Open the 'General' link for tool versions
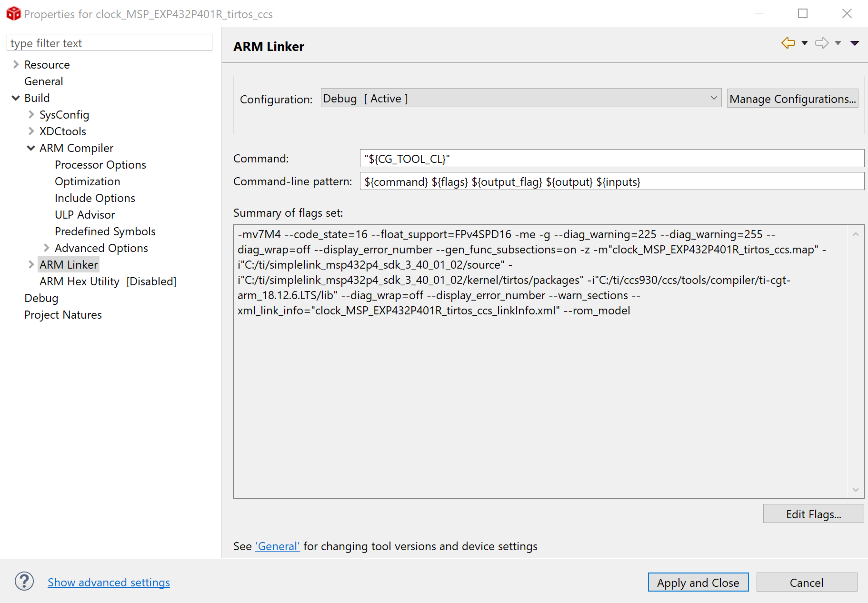Viewport: 868px width, 603px height. (x=278, y=546)
